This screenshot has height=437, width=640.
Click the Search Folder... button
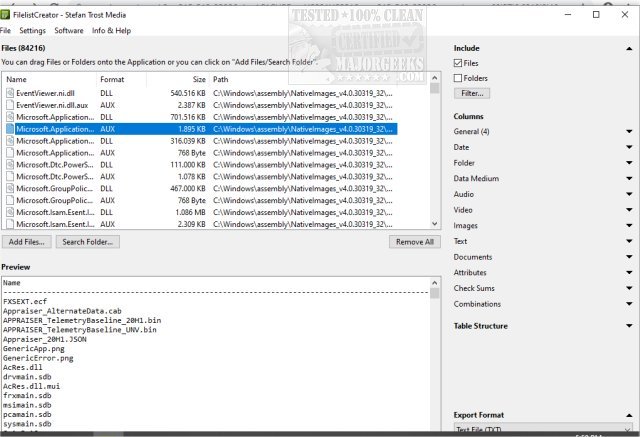click(87, 242)
